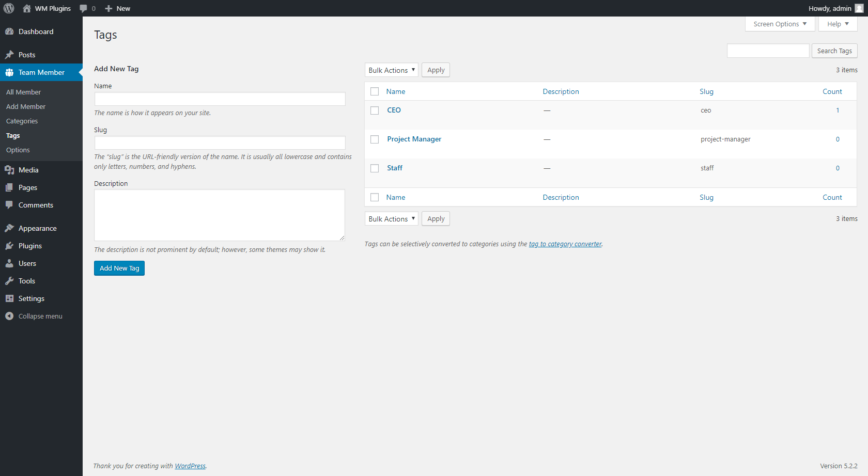Click the comments bubble icon in admin bar
The height and width of the screenshot is (476, 868).
pos(83,9)
